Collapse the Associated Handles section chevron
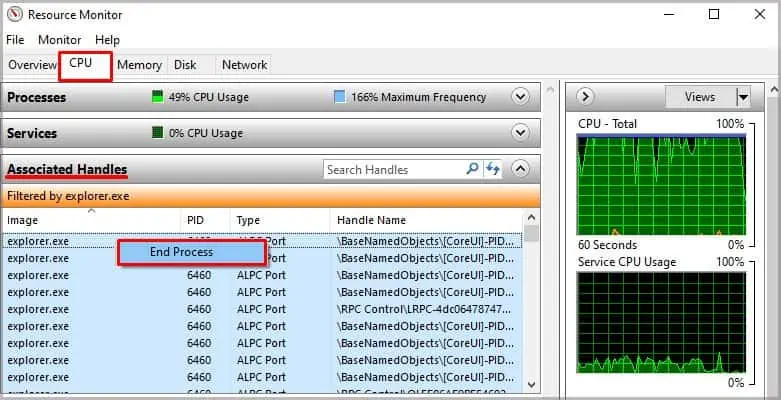This screenshot has height=400, width=781. coord(521,168)
